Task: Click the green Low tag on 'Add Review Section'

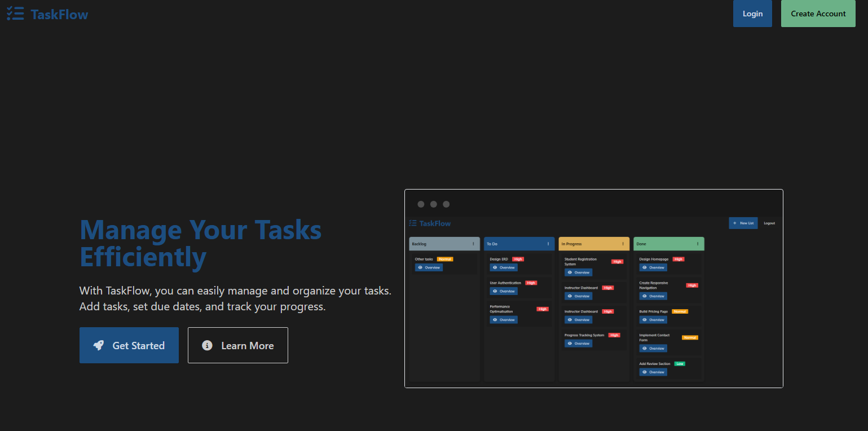Action: pyautogui.click(x=680, y=364)
